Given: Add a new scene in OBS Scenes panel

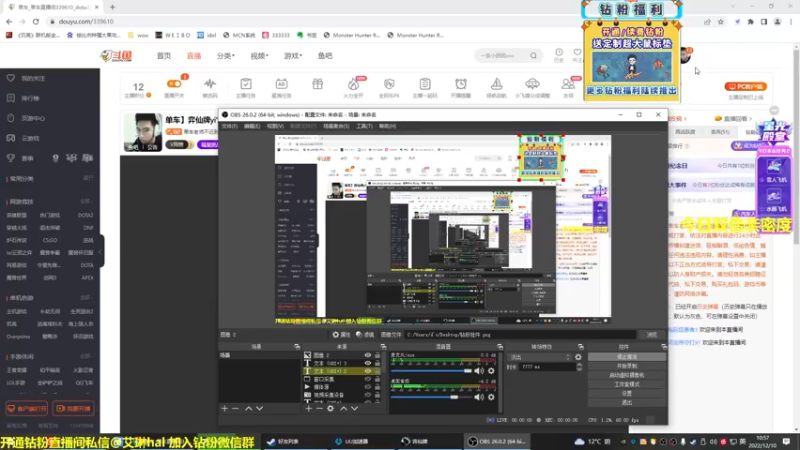Looking at the screenshot, I should (x=224, y=408).
